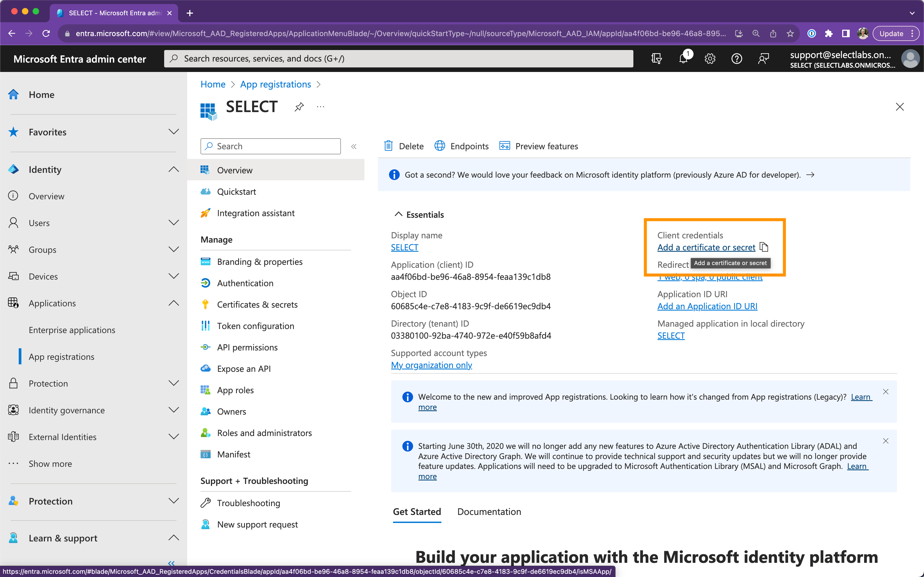Image resolution: width=924 pixels, height=577 pixels.
Task: Click Add an Application ID URI link
Action: [x=707, y=306]
